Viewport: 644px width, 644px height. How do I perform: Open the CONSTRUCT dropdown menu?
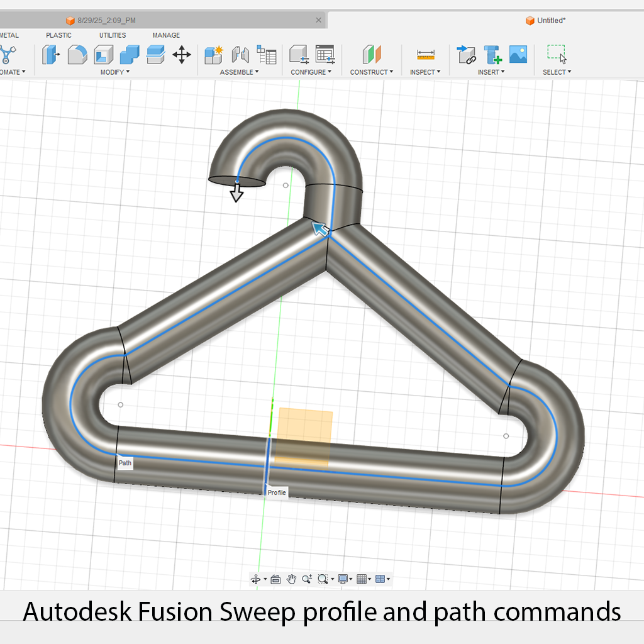[371, 72]
